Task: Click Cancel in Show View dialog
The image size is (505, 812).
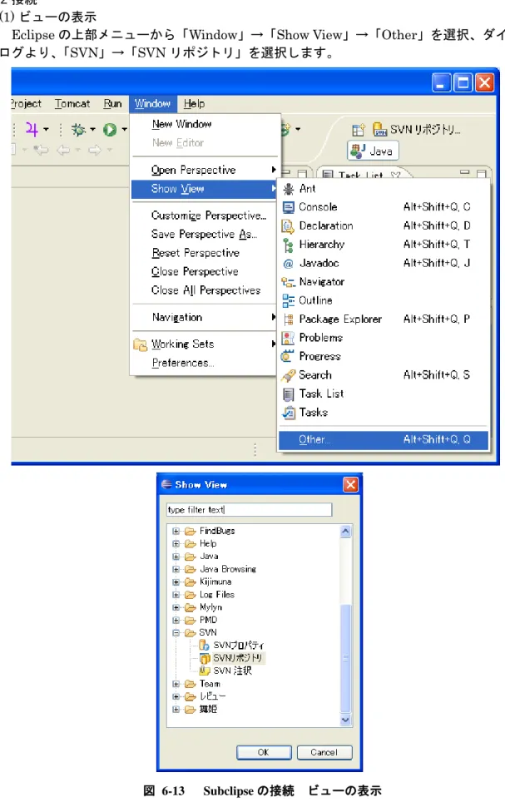Action: pos(324,752)
